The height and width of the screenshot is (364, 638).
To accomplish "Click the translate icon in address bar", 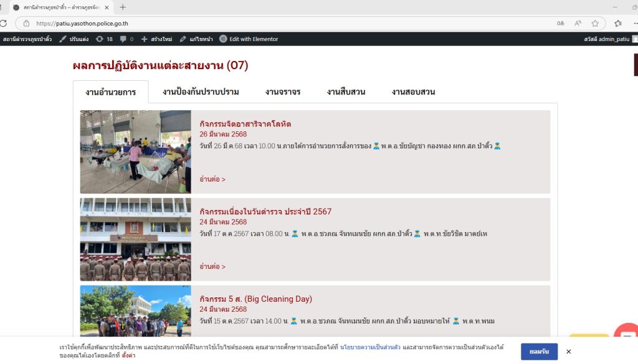I will pyautogui.click(x=561, y=24).
